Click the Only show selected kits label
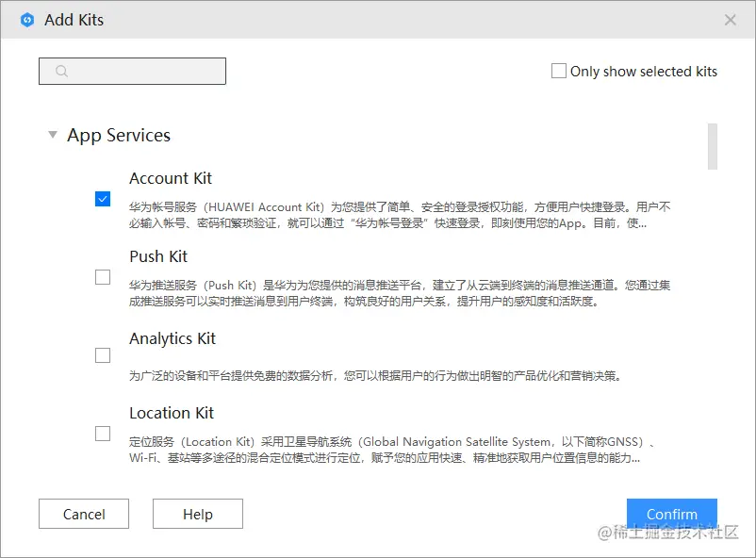This screenshot has width=756, height=558. 644,72
